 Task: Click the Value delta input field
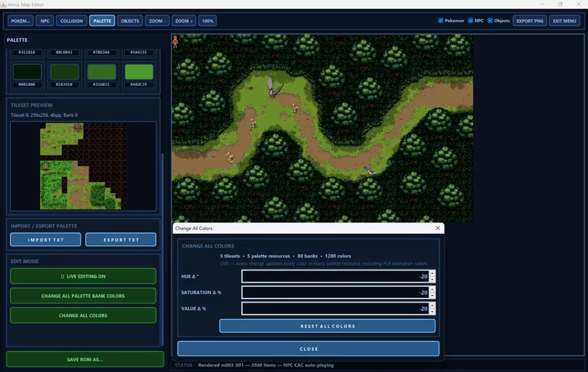pos(335,309)
